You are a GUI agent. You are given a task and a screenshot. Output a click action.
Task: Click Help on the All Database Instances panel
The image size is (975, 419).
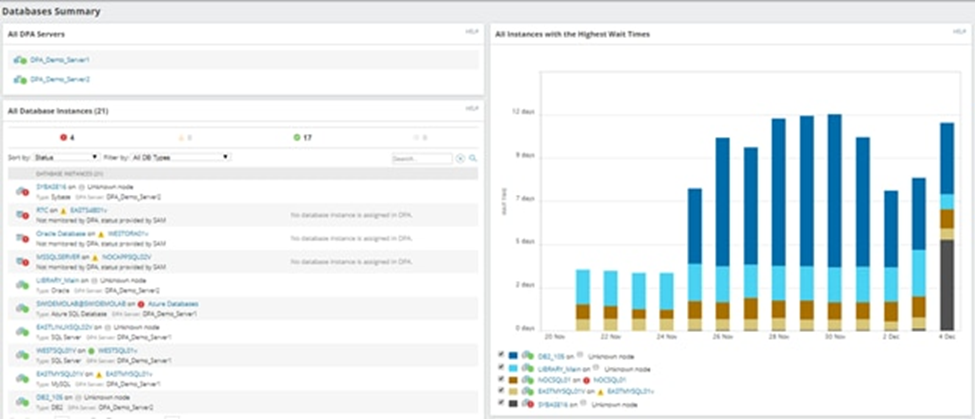point(472,108)
